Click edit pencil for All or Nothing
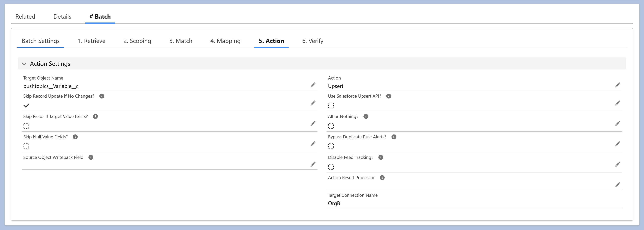This screenshot has width=644, height=230. coord(618,123)
